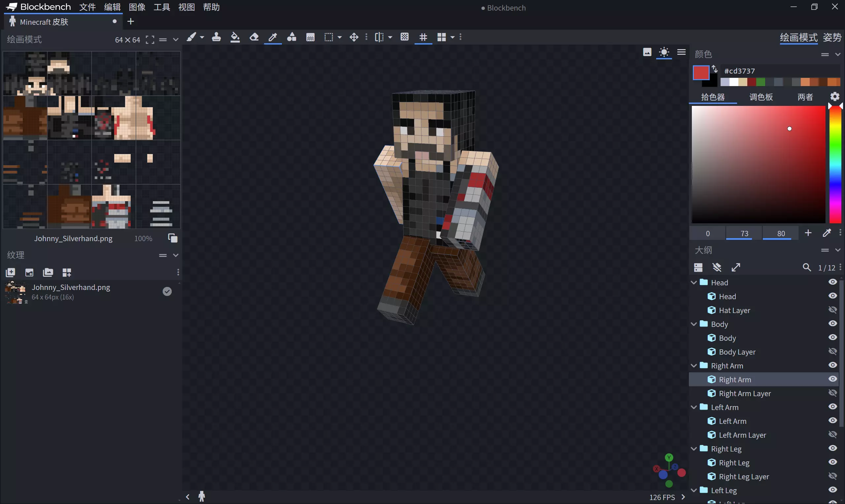Open the mirror painting dropdown arrow
Viewport: 845px width, 504px height.
coord(390,37)
